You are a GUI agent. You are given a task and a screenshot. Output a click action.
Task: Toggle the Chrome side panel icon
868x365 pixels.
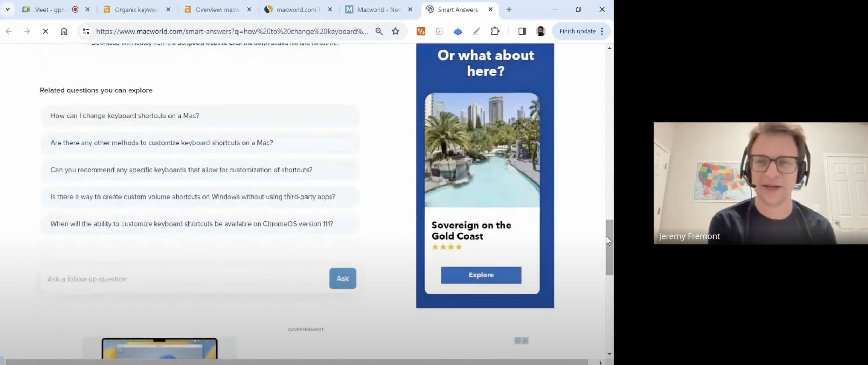point(522,31)
